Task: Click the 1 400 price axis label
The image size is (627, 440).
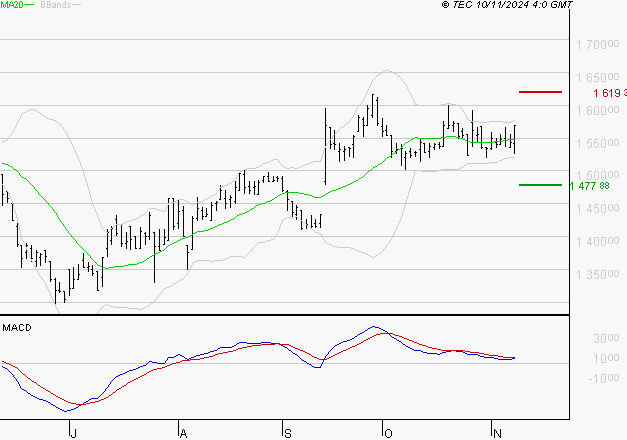Action: pos(597,242)
